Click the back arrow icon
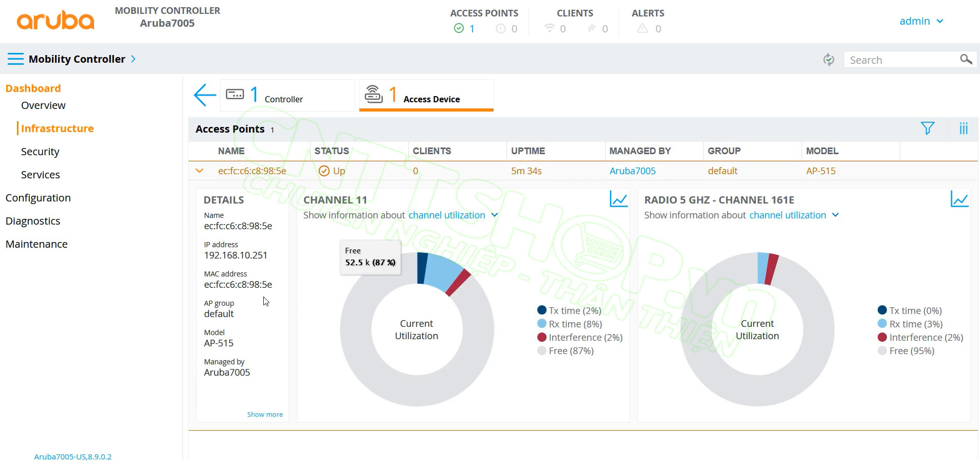The image size is (980, 461). pyautogui.click(x=205, y=95)
